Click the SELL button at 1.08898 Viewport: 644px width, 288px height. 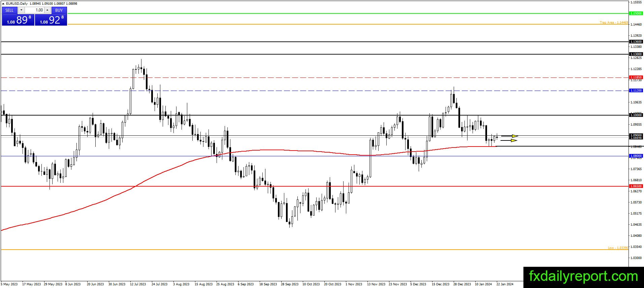(18, 17)
